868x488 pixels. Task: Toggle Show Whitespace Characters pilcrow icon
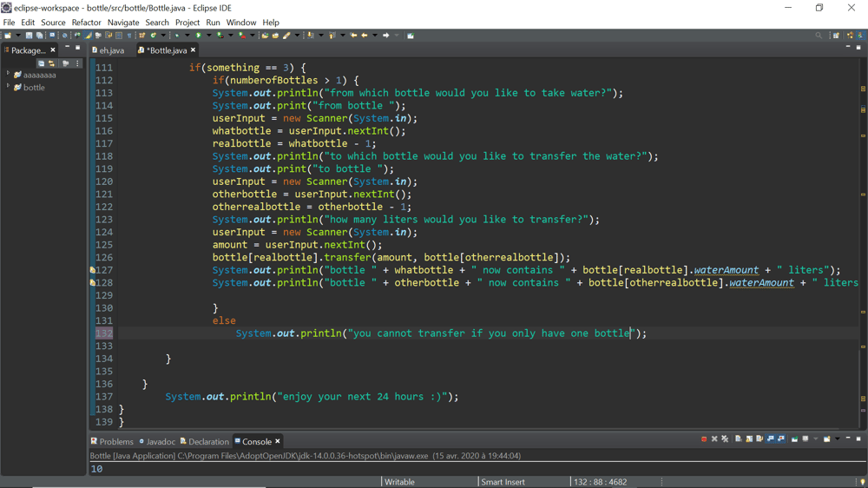(129, 36)
